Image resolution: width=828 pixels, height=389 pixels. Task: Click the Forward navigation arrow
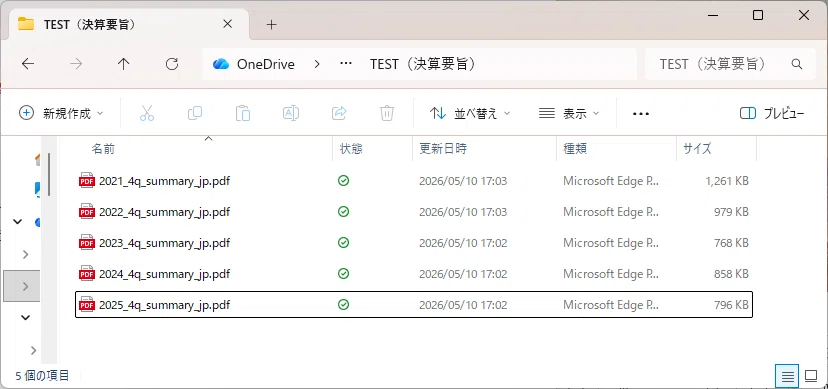(x=77, y=64)
